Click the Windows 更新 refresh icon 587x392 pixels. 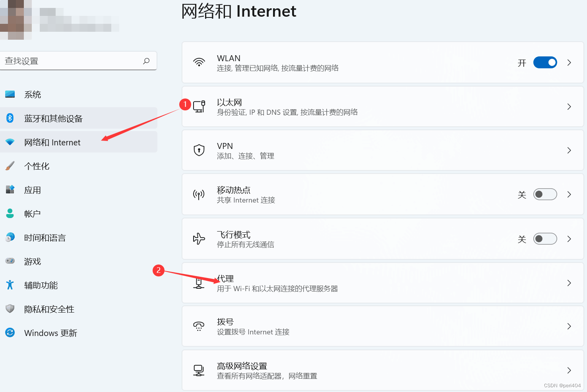pos(10,332)
